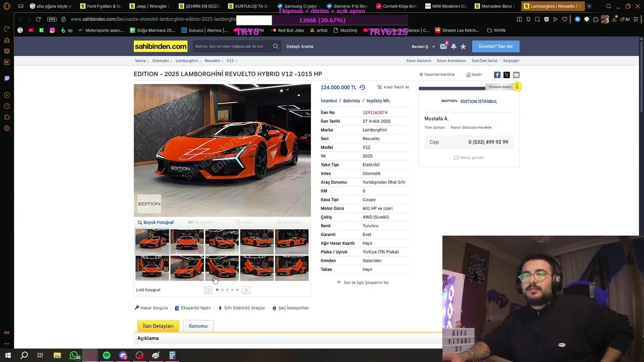The width and height of the screenshot is (644, 362).
Task: Select the İlan Detayları tab
Action: click(158, 326)
